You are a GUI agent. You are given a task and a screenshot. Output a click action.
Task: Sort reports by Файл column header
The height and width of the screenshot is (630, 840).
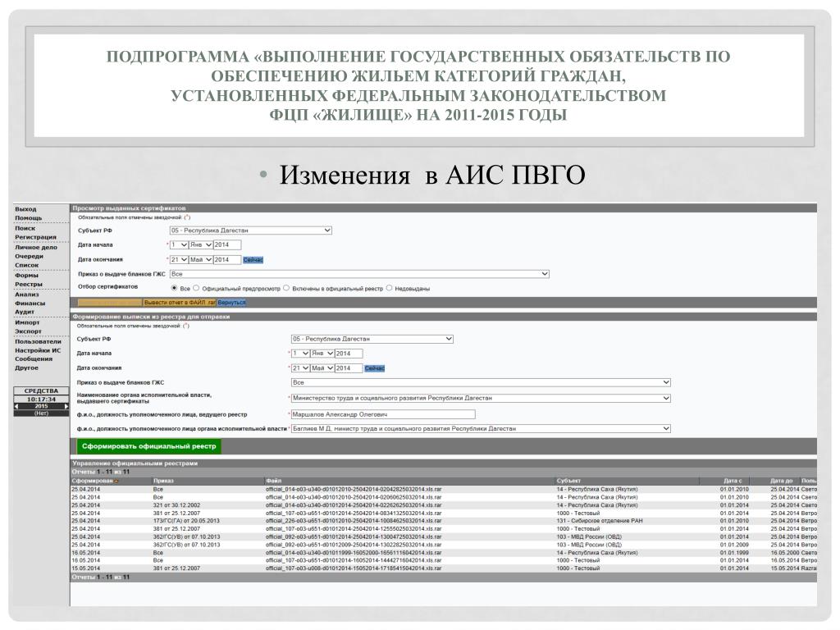274,481
